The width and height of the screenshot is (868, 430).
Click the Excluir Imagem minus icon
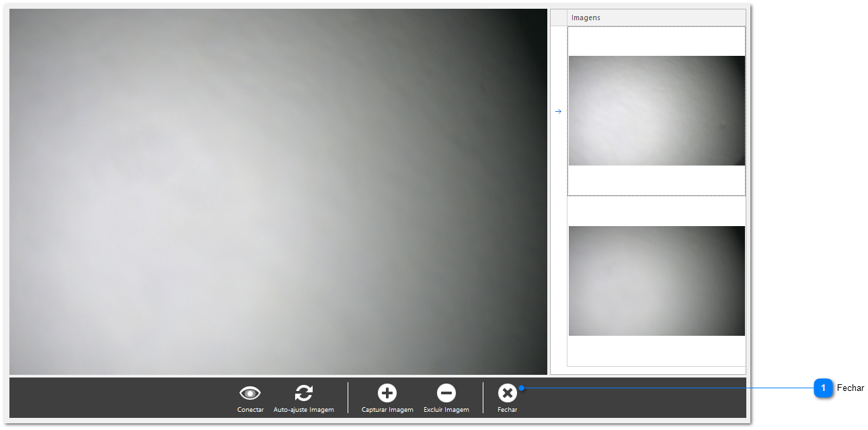(x=446, y=393)
